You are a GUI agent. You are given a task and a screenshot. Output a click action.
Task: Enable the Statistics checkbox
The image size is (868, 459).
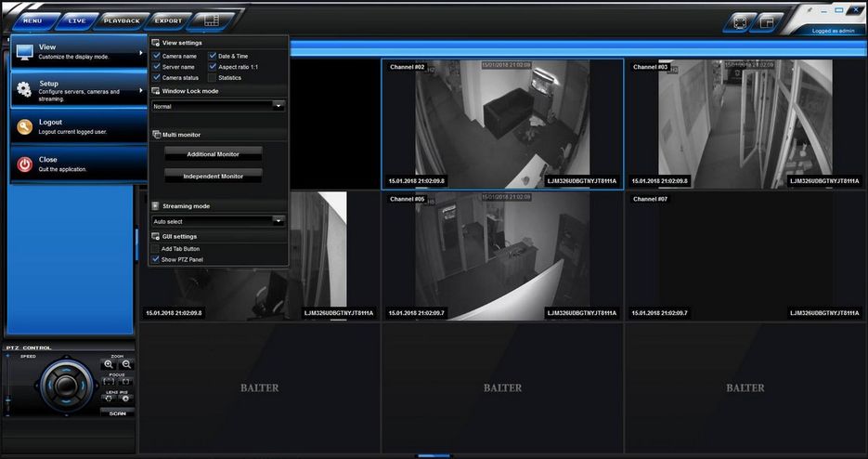(x=212, y=78)
